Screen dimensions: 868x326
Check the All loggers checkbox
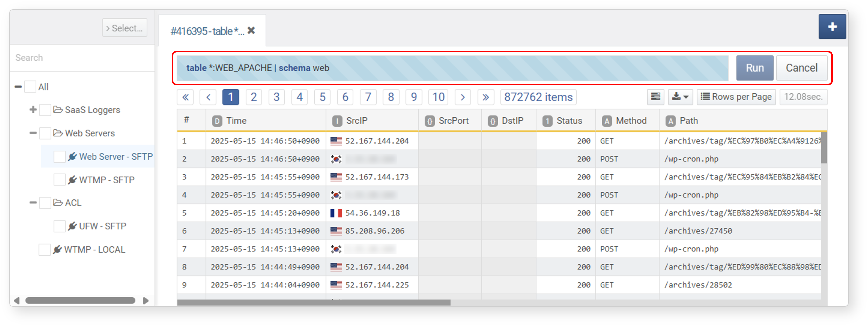tap(30, 87)
